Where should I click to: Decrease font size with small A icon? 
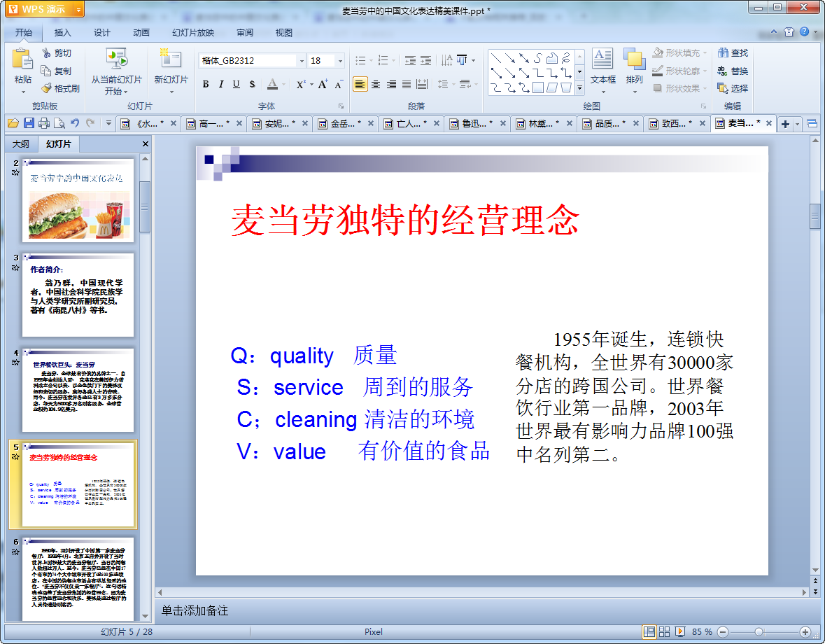pos(339,84)
